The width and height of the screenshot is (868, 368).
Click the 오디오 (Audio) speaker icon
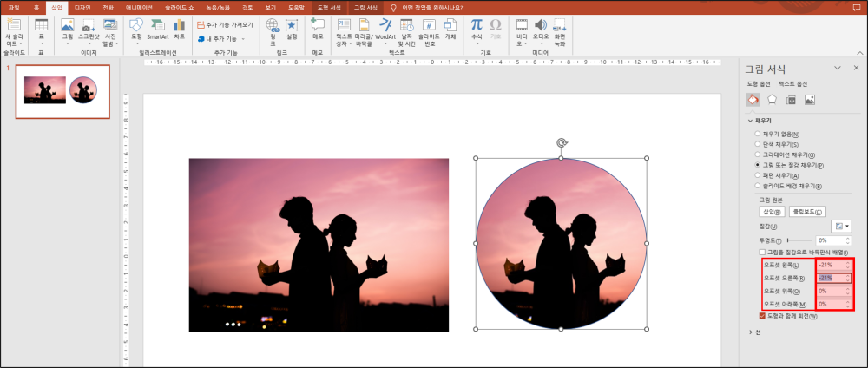pyautogui.click(x=540, y=25)
